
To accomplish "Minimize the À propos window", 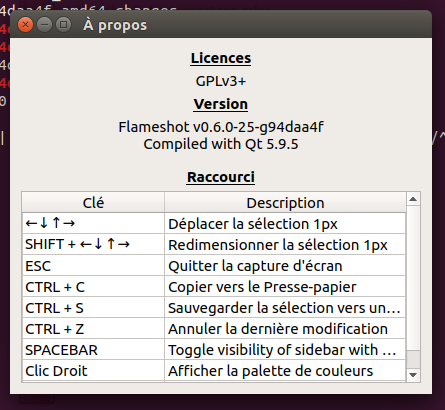I will click(x=44, y=25).
